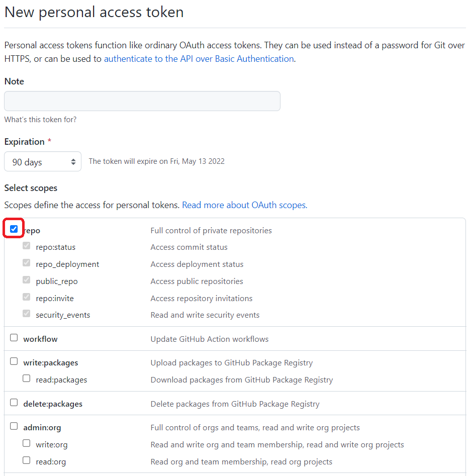
Task: Click the repo:status disabled checkbox
Action: coord(27,246)
